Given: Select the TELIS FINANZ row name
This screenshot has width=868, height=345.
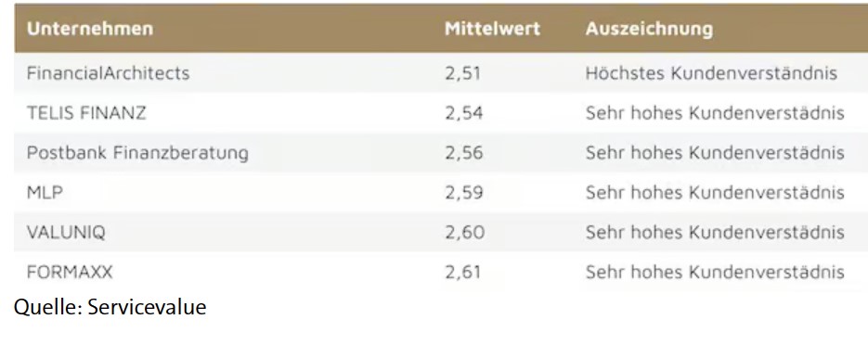Looking at the screenshot, I should [x=86, y=113].
